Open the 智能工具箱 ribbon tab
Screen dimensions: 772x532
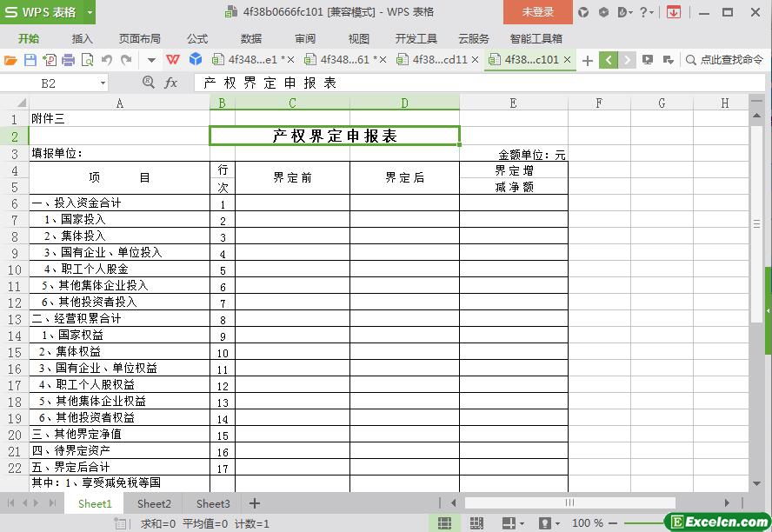(536, 38)
